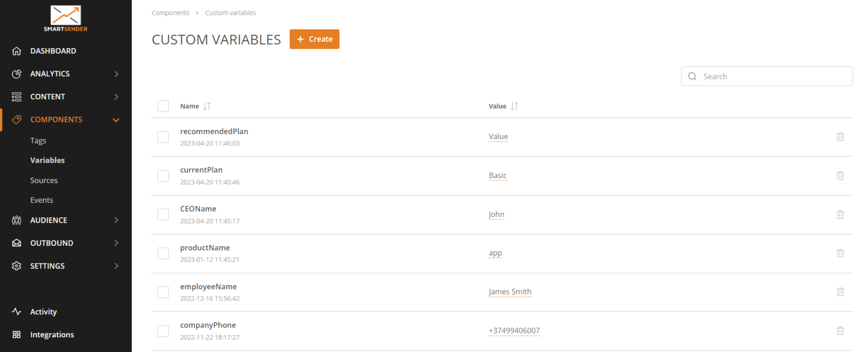
Task: Toggle the select-all checkbox in table header
Action: pos(163,106)
